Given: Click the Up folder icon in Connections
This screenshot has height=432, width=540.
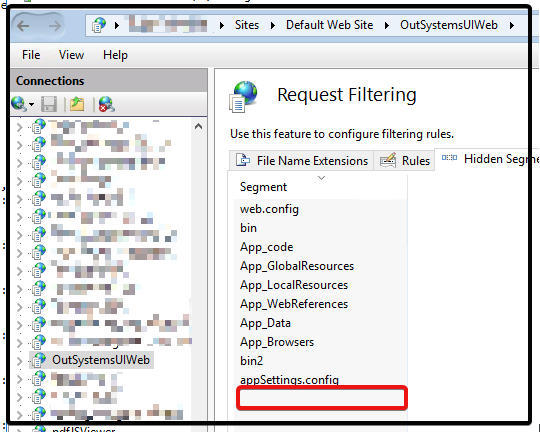Looking at the screenshot, I should (x=77, y=104).
